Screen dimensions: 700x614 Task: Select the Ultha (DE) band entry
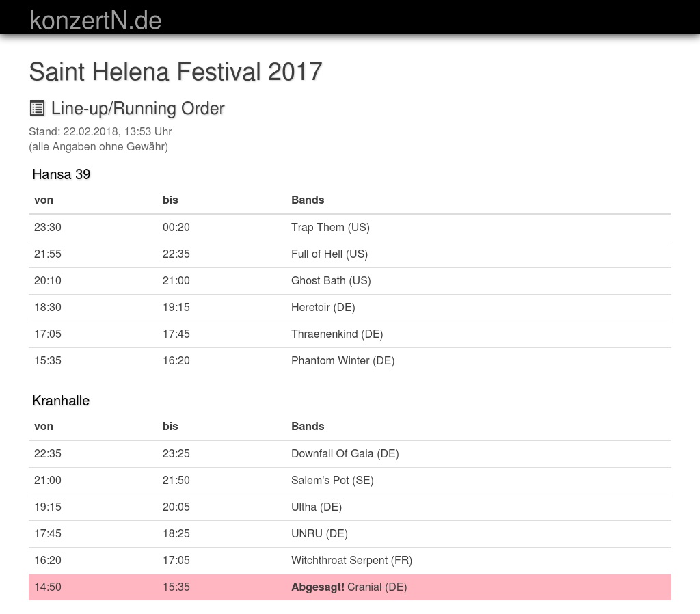coord(317,507)
